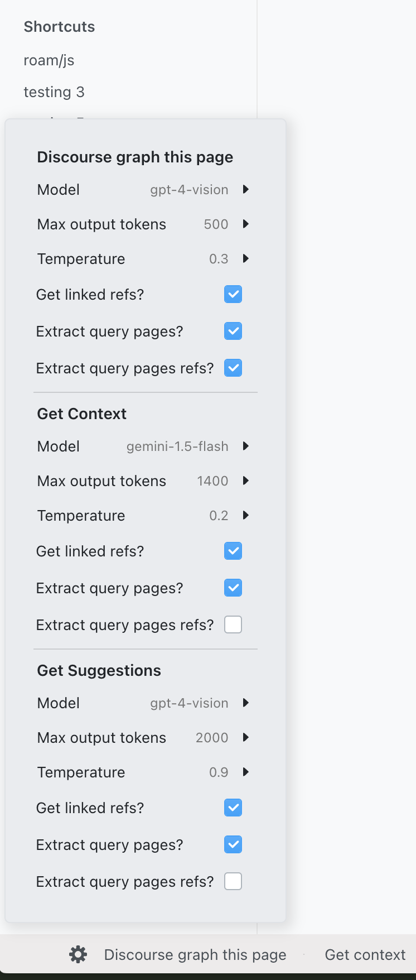The image size is (416, 980).
Task: Expand Max output tokens 1400 arrow
Action: coord(245,481)
